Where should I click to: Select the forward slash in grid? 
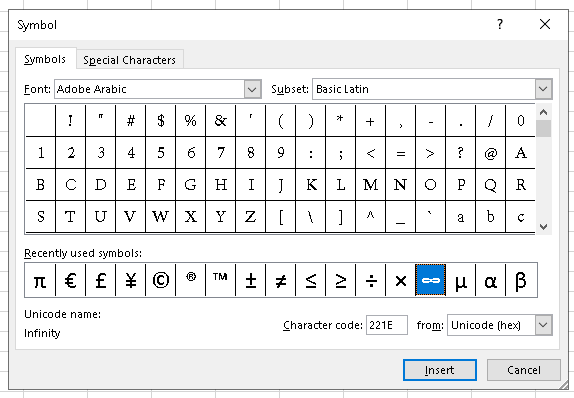[491, 120]
